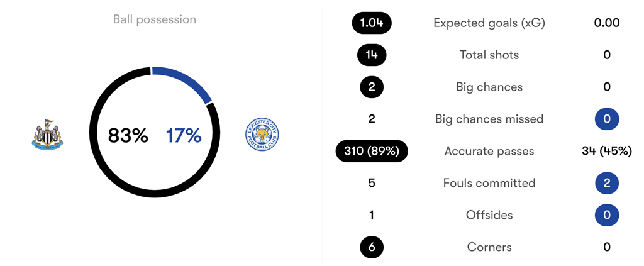The width and height of the screenshot is (644, 266).
Task: Click the 83% possession figure
Action: point(128,135)
